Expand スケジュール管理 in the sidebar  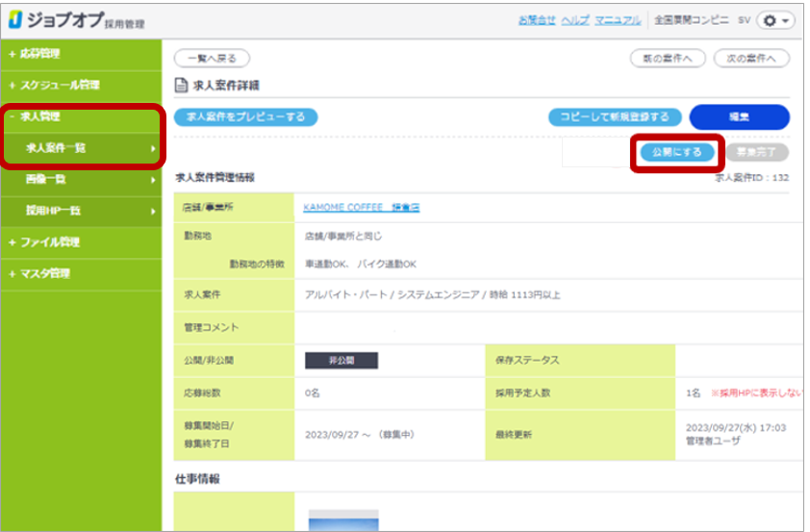tap(81, 86)
